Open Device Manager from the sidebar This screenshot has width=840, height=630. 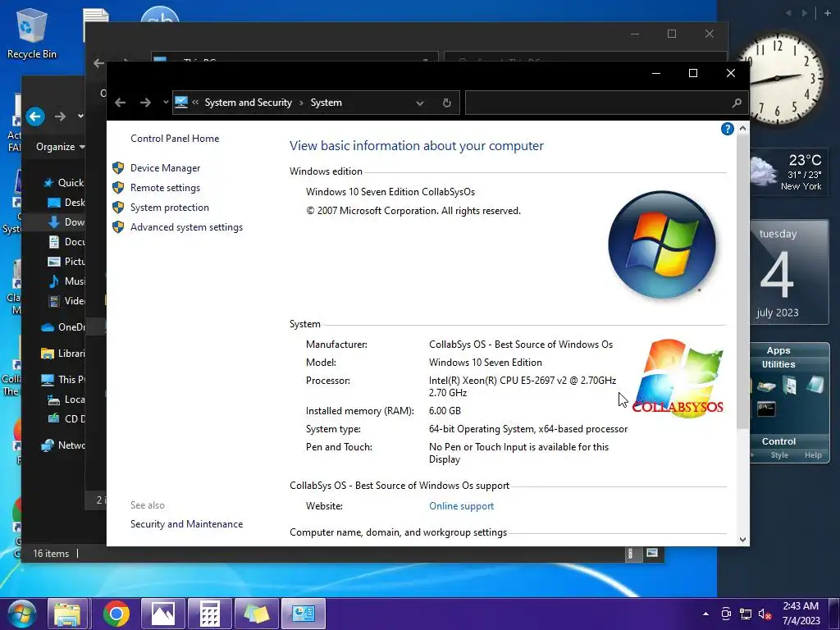point(165,168)
